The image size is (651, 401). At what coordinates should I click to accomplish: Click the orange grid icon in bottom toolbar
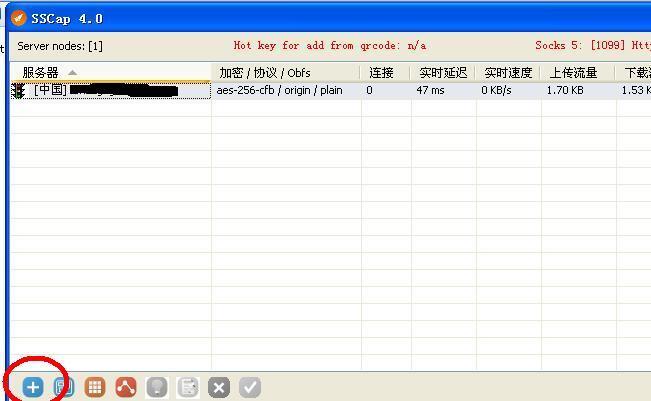pos(95,387)
